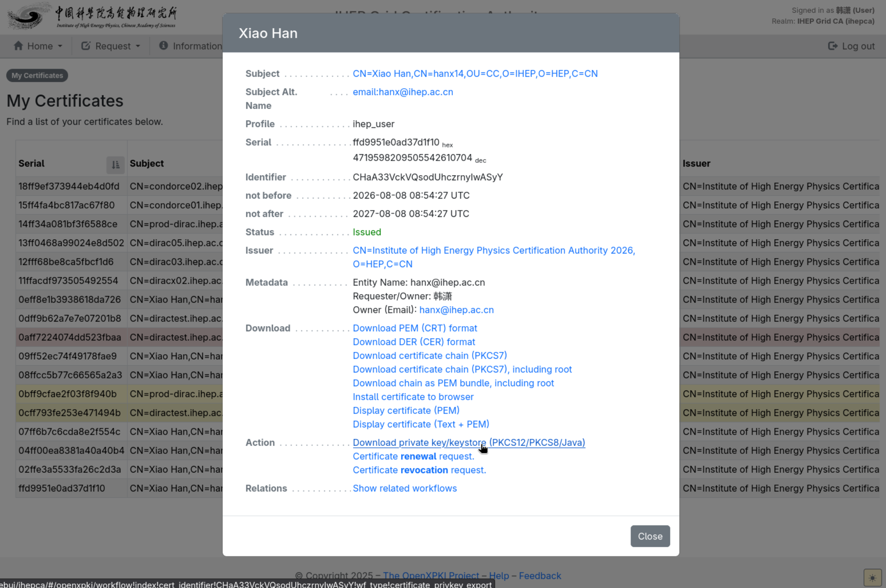This screenshot has width=886, height=588.
Task: Click Log out in the navbar
Action: pyautogui.click(x=851, y=46)
